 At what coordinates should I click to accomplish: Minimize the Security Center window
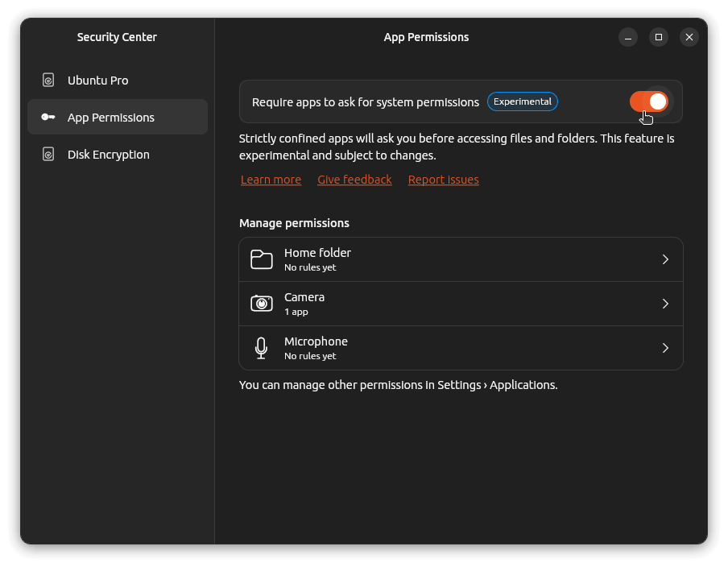[628, 37]
